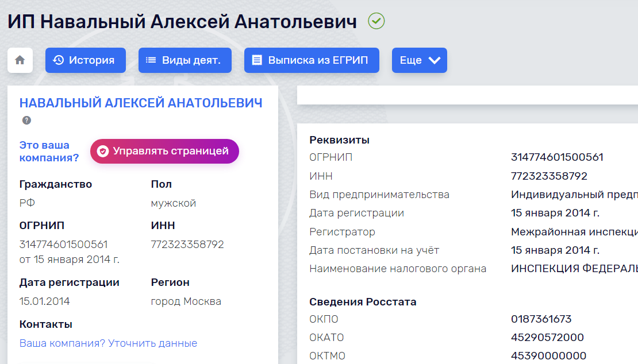
Task: Open Виды деят. section
Action: 185,60
